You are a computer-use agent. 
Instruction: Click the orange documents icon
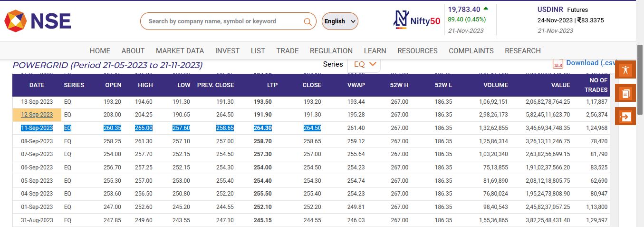pyautogui.click(x=625, y=93)
